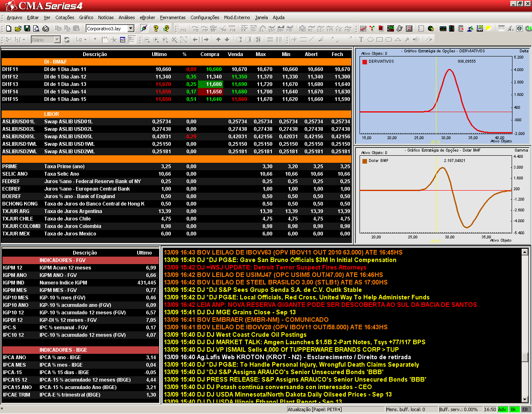Toggle the Adv status indicator
The width and height of the screenshot is (532, 414).
click(x=502, y=409)
